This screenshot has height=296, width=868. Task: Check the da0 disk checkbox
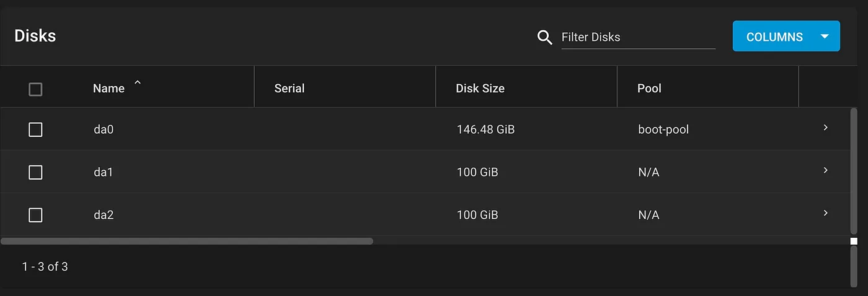[35, 129]
